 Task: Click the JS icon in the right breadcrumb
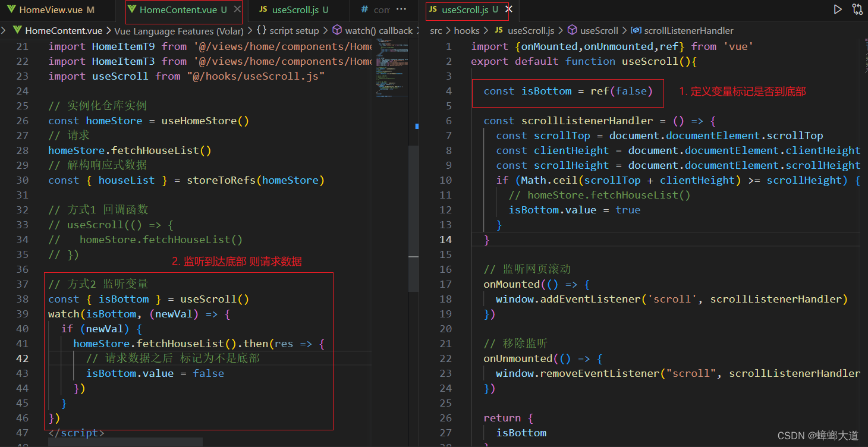point(499,30)
